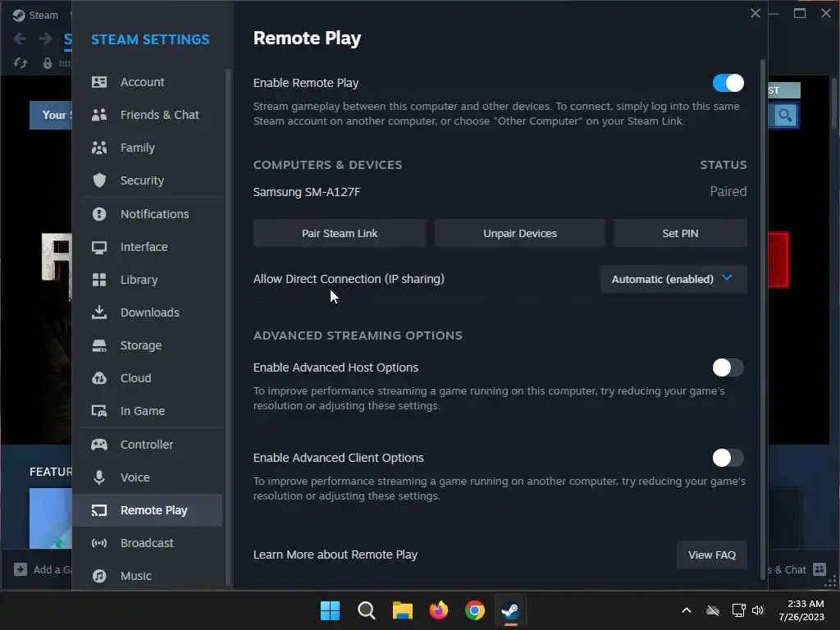Viewport: 840px width, 630px height.
Task: Click the Notifications exclamation icon
Action: coord(99,214)
